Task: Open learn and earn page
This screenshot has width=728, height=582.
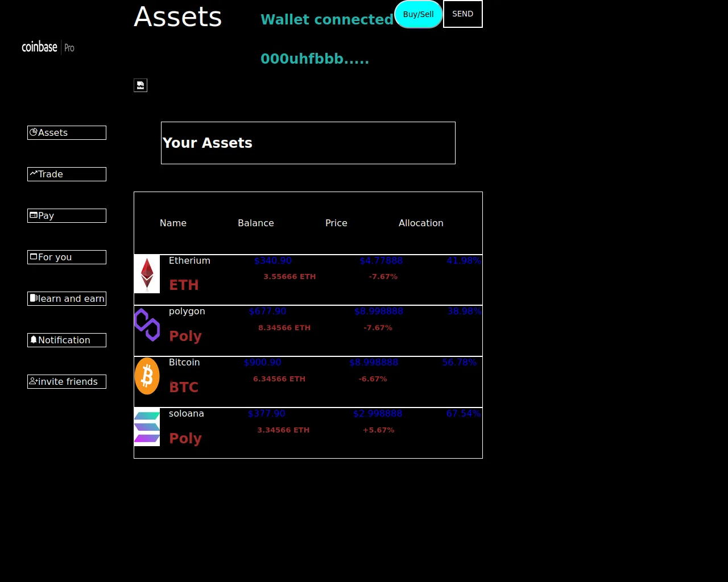Action: [67, 298]
